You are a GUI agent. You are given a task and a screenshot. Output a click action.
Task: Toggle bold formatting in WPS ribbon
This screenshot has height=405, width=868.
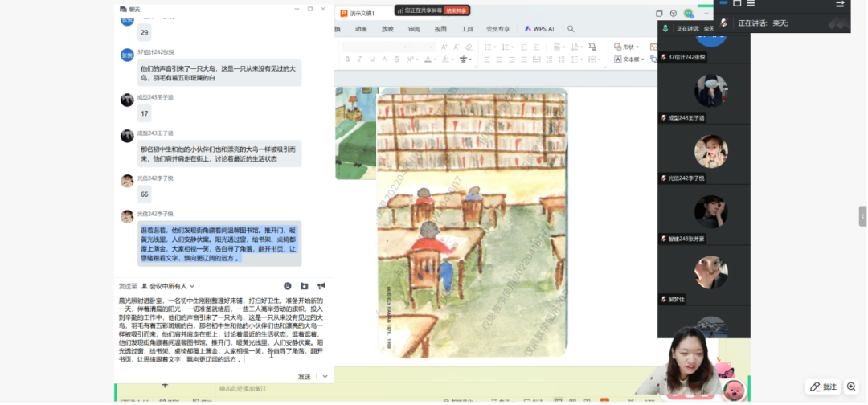click(x=346, y=59)
